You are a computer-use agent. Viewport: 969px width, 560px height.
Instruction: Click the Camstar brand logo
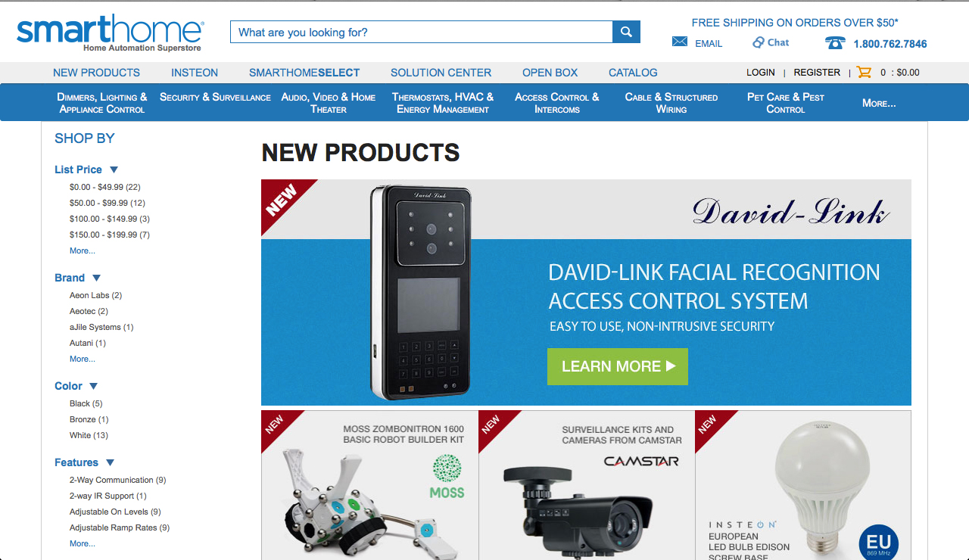click(641, 461)
